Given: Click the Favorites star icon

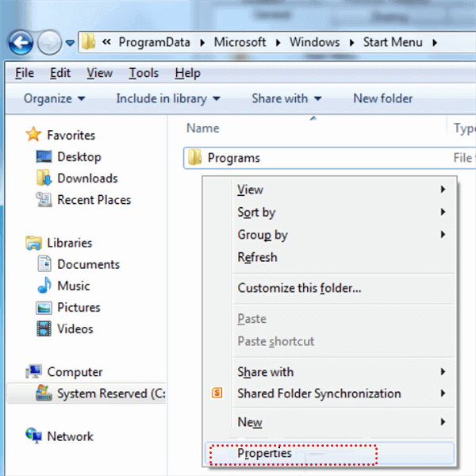Looking at the screenshot, I should tap(33, 134).
